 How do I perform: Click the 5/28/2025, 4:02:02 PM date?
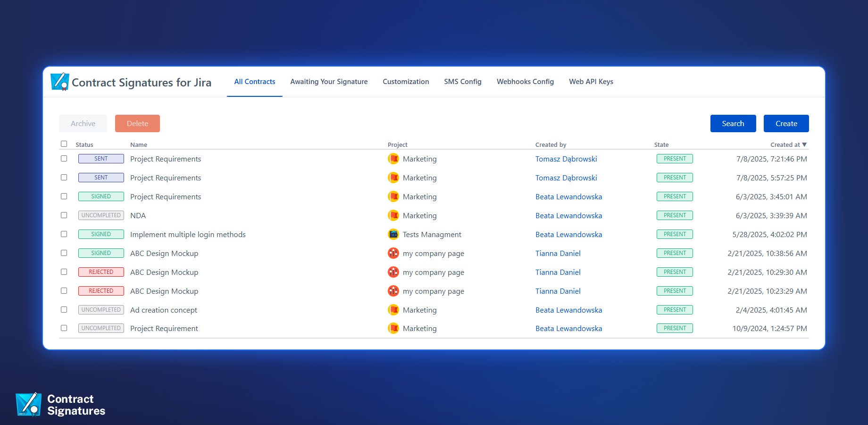click(x=770, y=234)
